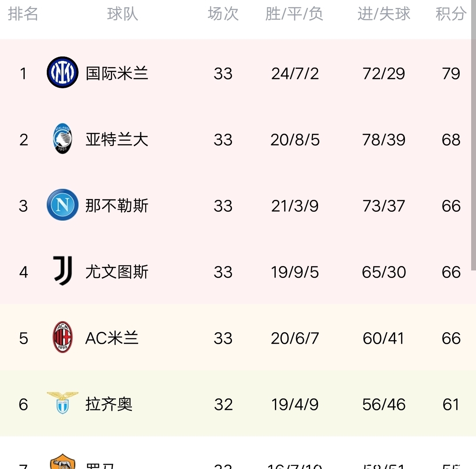Select the 排名 column header
This screenshot has width=476, height=469.
coord(23,14)
